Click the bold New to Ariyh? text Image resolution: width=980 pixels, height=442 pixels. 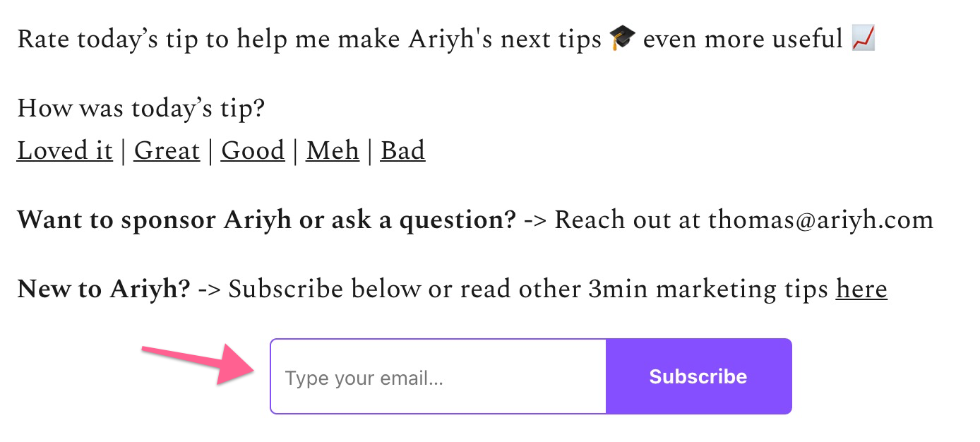[x=104, y=289]
